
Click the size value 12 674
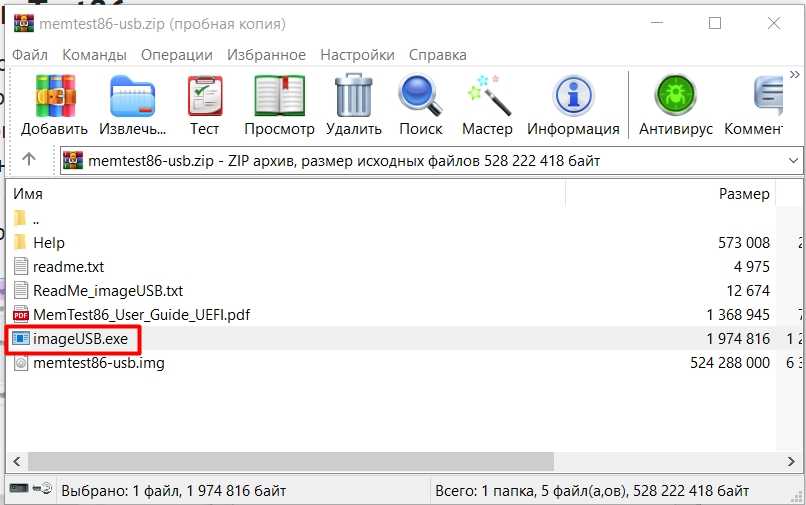pos(748,291)
